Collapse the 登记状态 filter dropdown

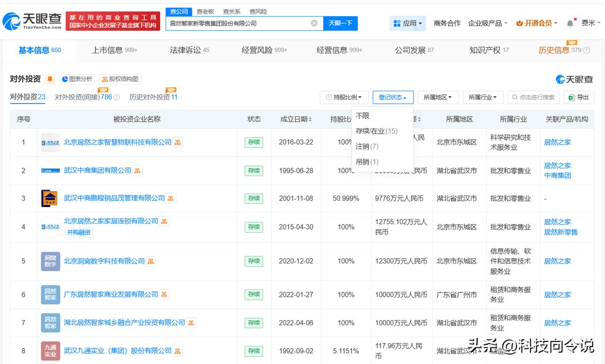[x=393, y=97]
